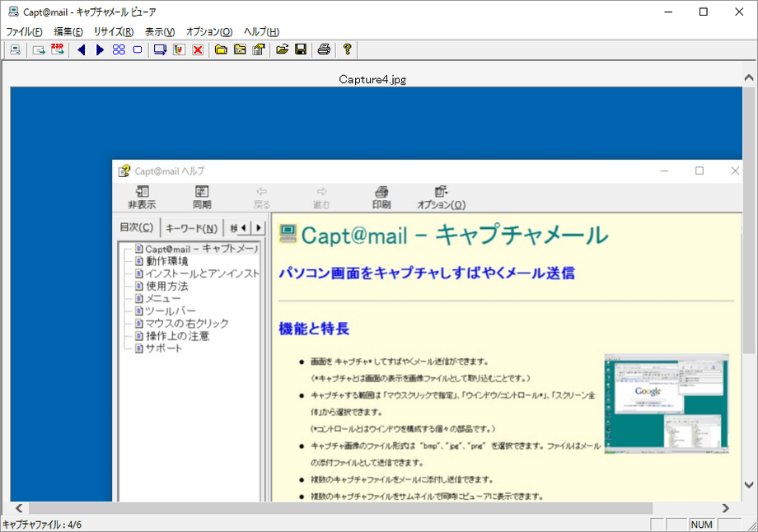The height and width of the screenshot is (532, 758).
Task: Click the printer icon in main toolbar
Action: 324,49
